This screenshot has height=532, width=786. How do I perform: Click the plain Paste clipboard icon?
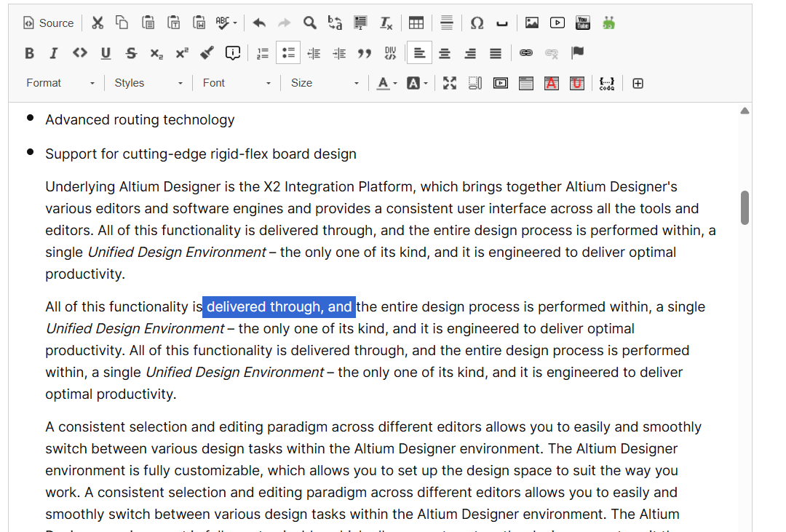pyautogui.click(x=148, y=23)
